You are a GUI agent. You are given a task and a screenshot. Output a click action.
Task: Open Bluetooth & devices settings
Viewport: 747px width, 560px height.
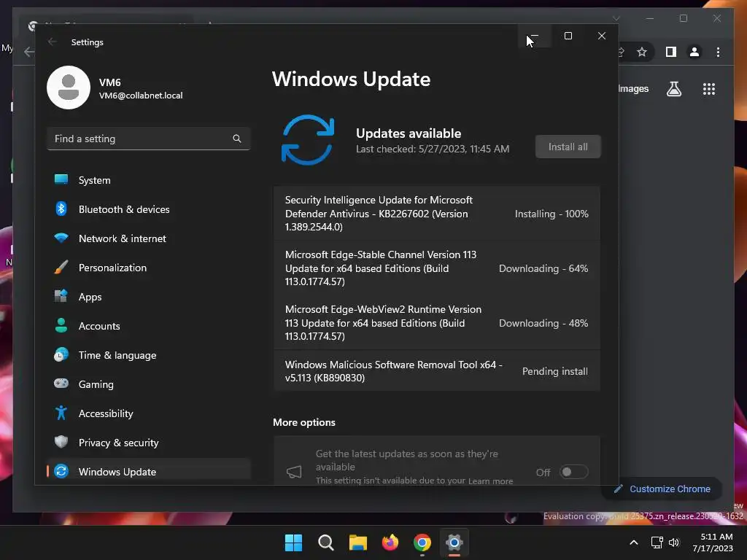point(148,209)
